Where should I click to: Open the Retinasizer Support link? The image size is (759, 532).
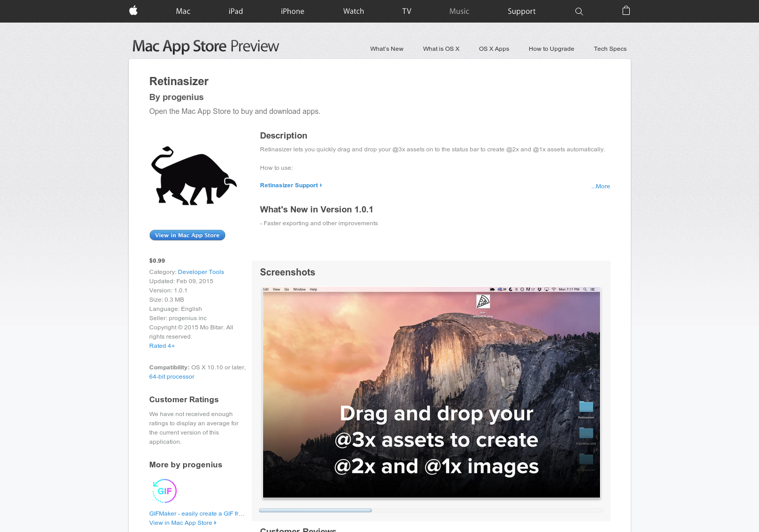[x=291, y=185]
